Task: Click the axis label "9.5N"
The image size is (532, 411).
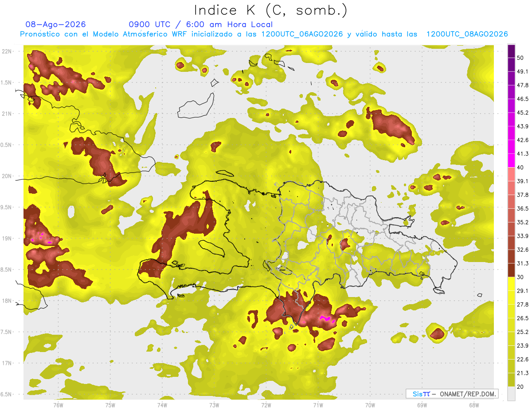Action: 7,207
